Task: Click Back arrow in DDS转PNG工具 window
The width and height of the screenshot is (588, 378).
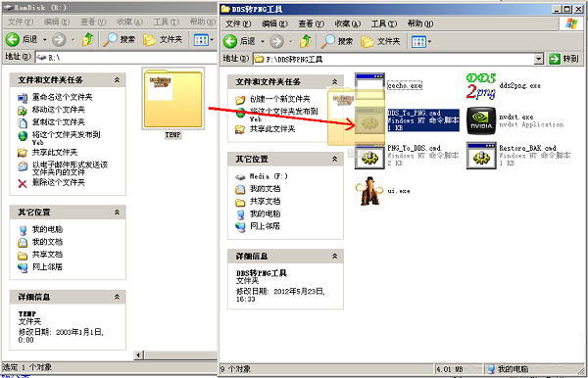Action: pyautogui.click(x=230, y=41)
